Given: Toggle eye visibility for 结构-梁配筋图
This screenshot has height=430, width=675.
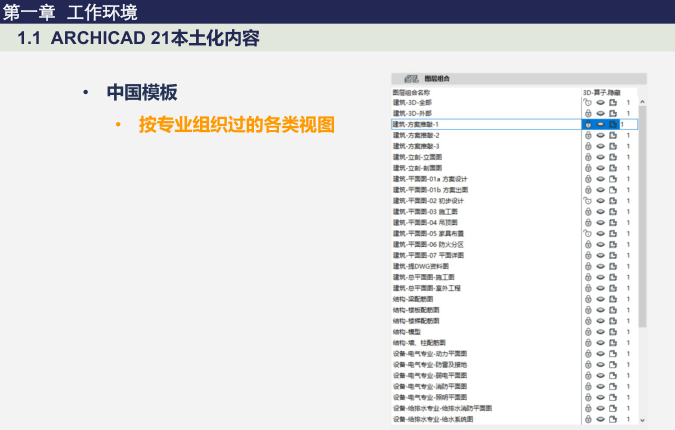Looking at the screenshot, I should (x=600, y=298).
